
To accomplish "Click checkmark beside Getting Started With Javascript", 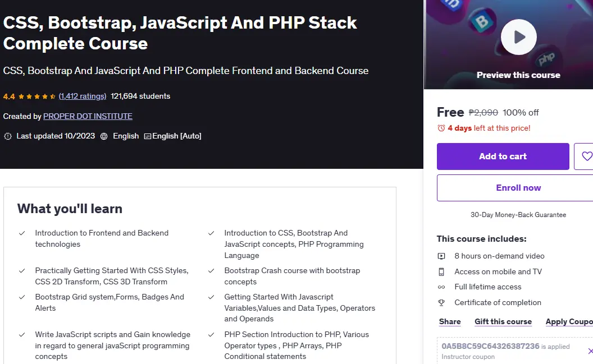I will (x=211, y=297).
